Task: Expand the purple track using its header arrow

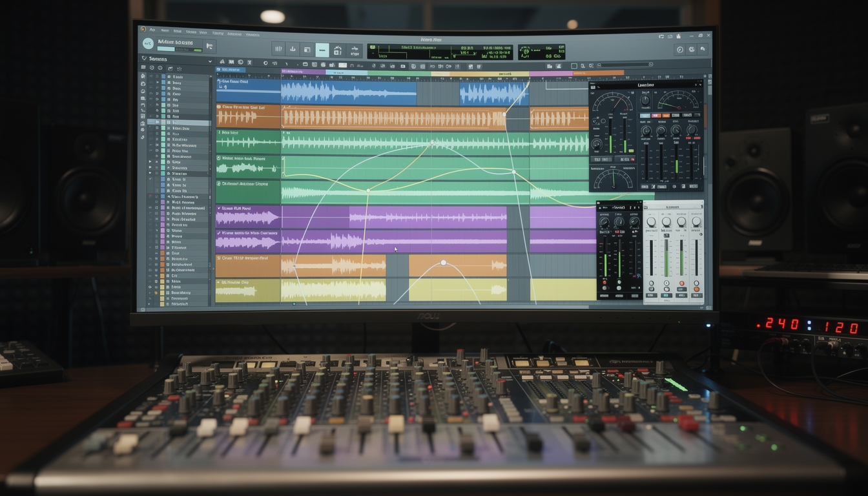Action: (220, 209)
